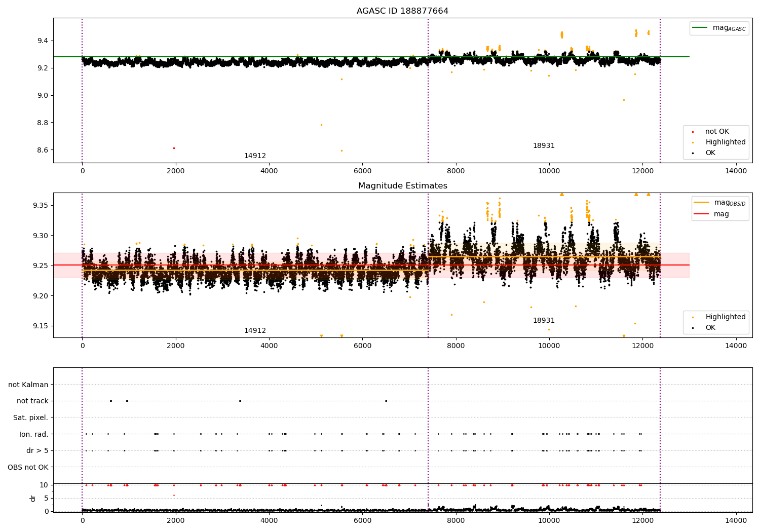Click the 'OK' legend entry in middle plot
This screenshot has height=532, width=760.
pyautogui.click(x=710, y=328)
